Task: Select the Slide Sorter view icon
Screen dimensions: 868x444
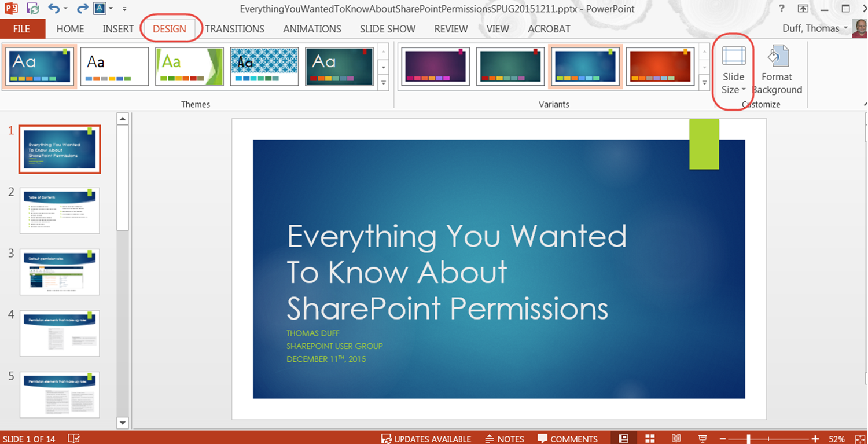Action: (650, 438)
